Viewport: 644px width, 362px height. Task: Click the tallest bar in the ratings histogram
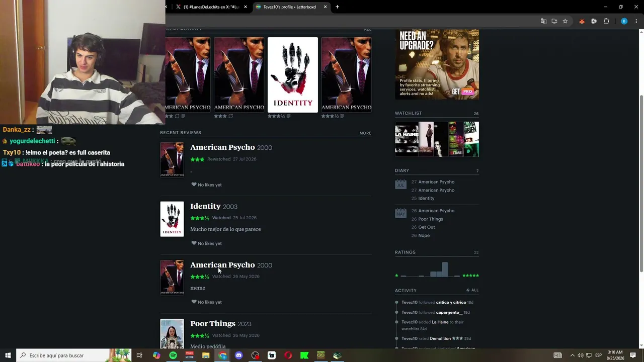coord(445,269)
